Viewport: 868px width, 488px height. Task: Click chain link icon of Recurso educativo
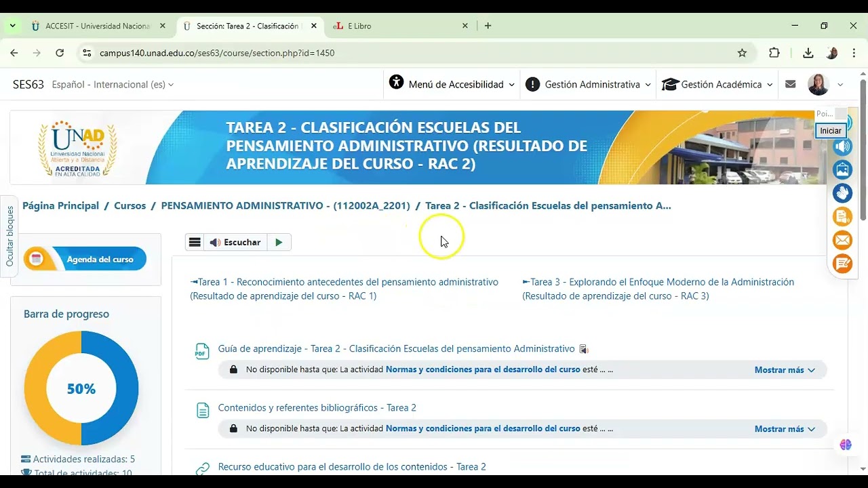tap(202, 468)
